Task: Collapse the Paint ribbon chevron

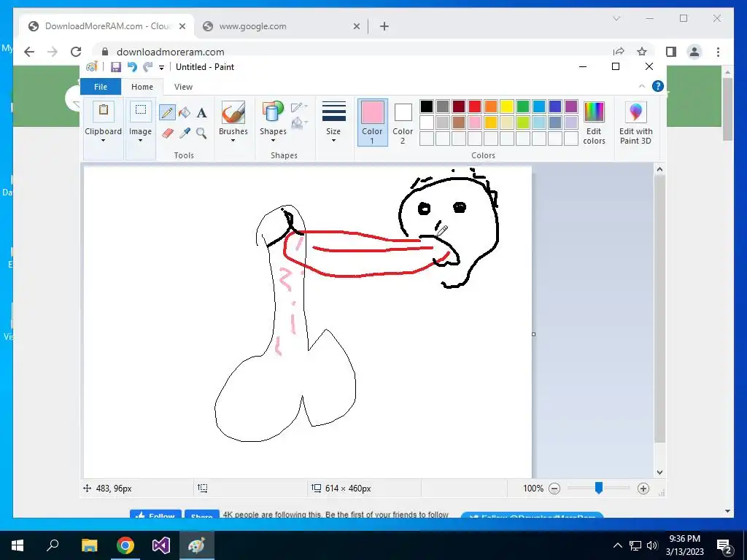Action: (x=642, y=86)
